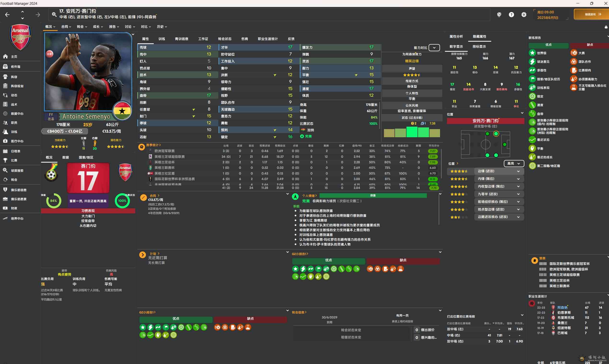Click the 球探搜索 scouting search icon
This screenshot has height=364, width=609.
coord(6,171)
